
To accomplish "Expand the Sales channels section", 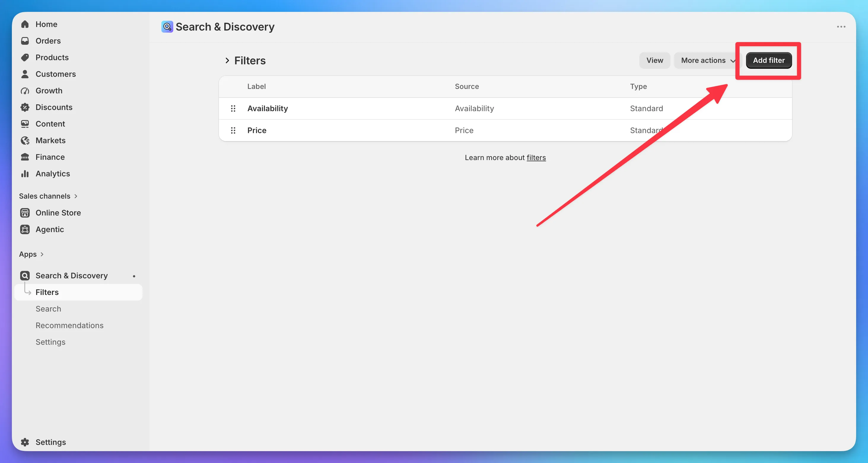I will (48, 196).
